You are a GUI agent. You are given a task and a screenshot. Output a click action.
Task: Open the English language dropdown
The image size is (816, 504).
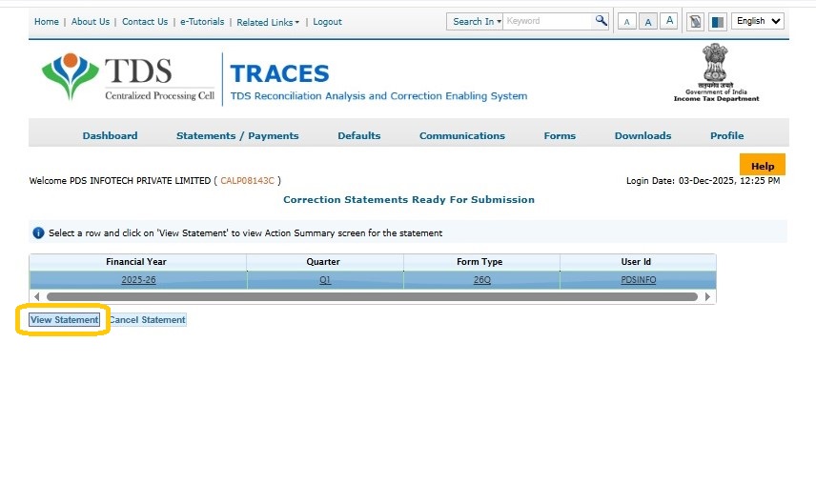click(758, 21)
